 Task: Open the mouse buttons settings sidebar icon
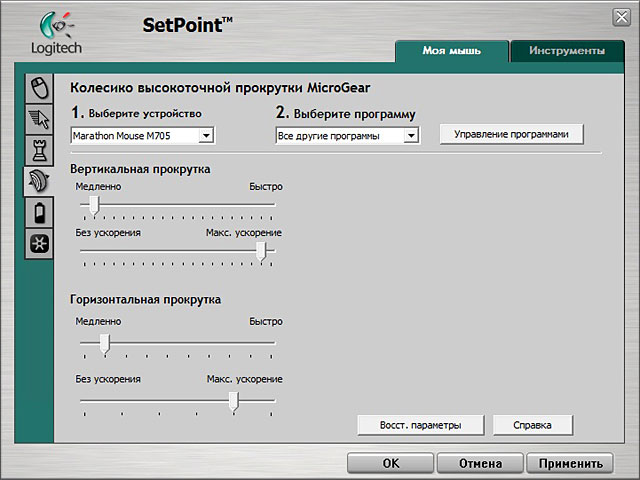coord(39,88)
